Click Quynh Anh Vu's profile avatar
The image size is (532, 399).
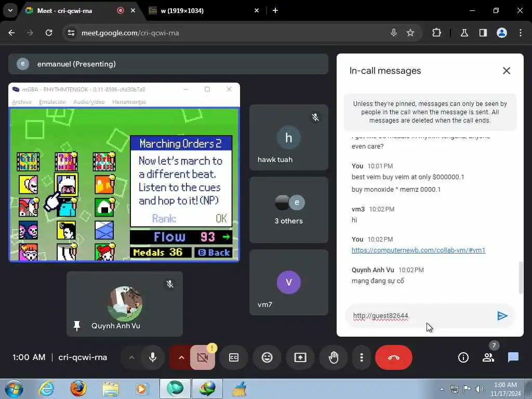pyautogui.click(x=125, y=303)
